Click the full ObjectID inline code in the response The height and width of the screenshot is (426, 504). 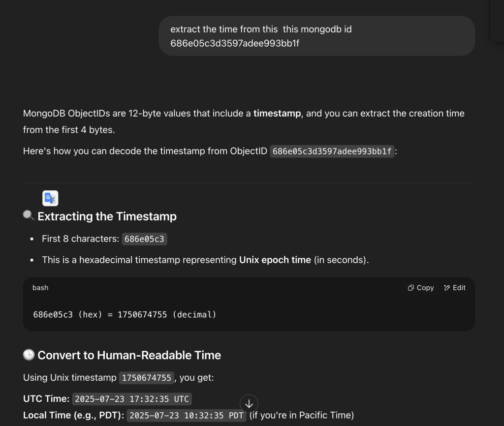click(333, 152)
